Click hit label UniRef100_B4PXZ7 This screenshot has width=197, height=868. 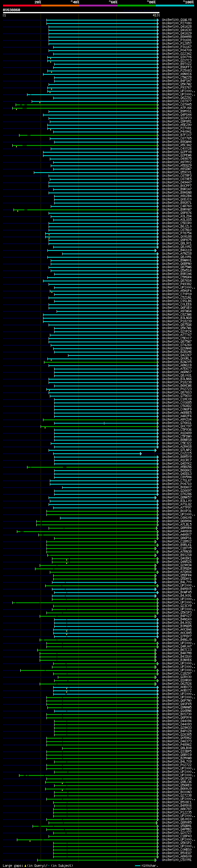click(177, 616)
